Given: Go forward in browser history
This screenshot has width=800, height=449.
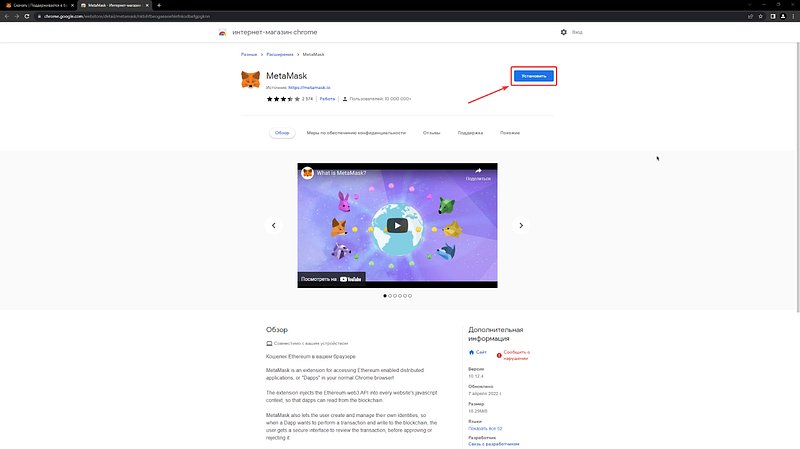Looking at the screenshot, I should point(17,16).
